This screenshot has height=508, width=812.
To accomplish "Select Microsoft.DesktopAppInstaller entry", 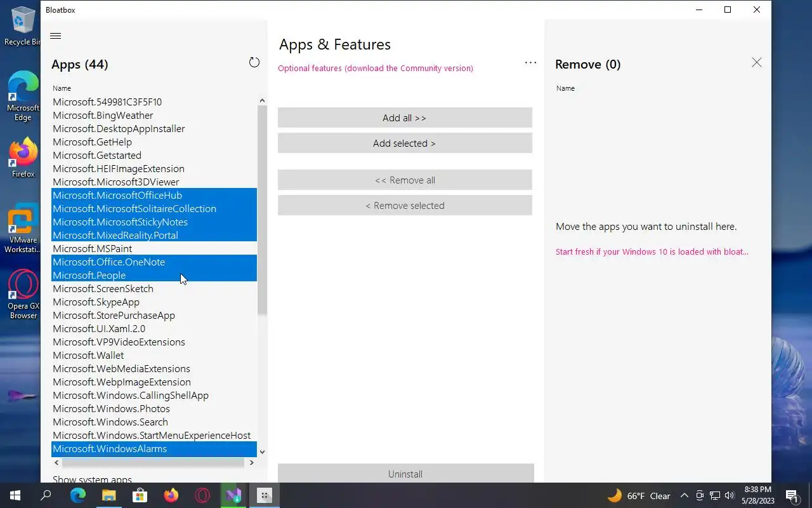I will [x=154, y=128].
